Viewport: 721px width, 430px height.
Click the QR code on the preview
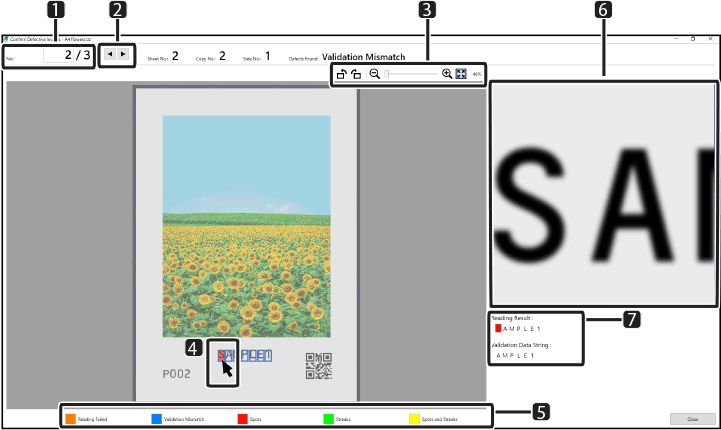point(318,366)
